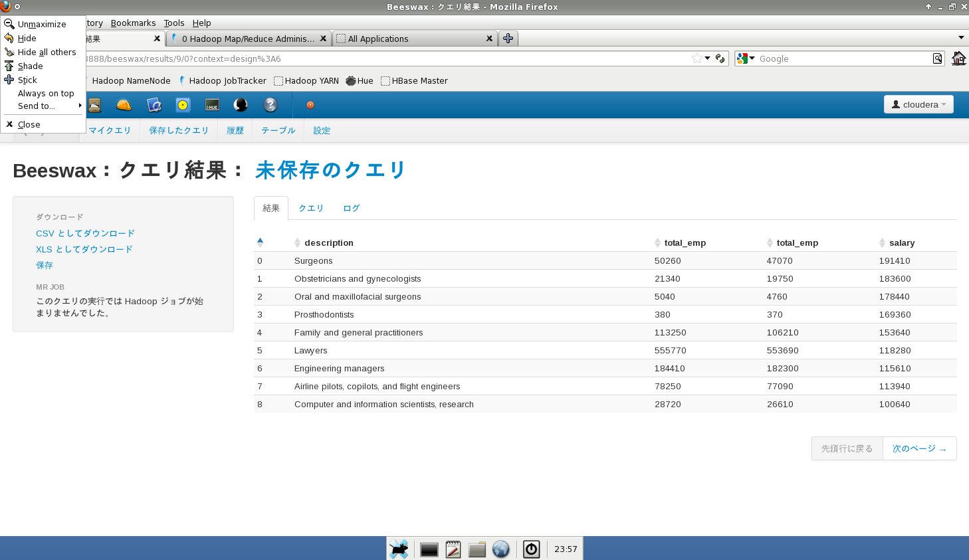
Task: Click the CSV としてダウンロード link
Action: (85, 233)
